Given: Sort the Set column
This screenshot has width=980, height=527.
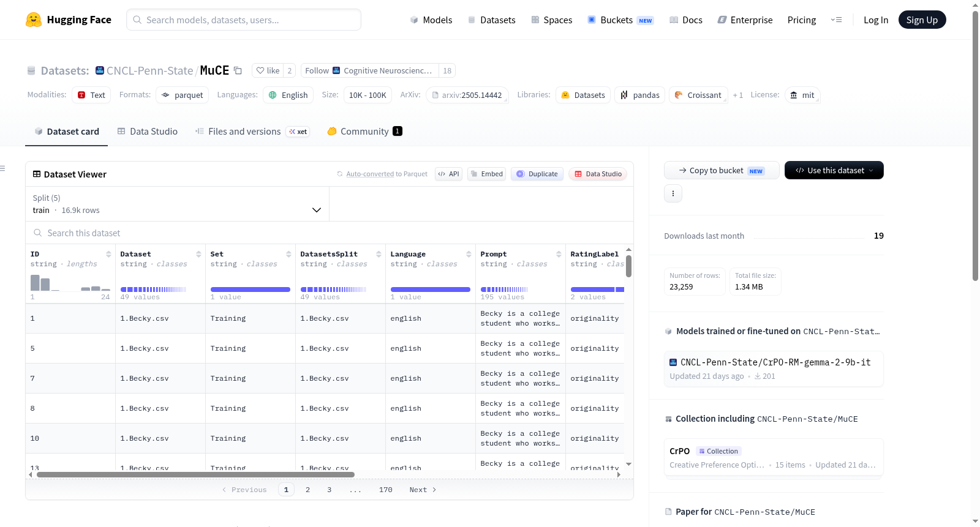Looking at the screenshot, I should (x=288, y=254).
